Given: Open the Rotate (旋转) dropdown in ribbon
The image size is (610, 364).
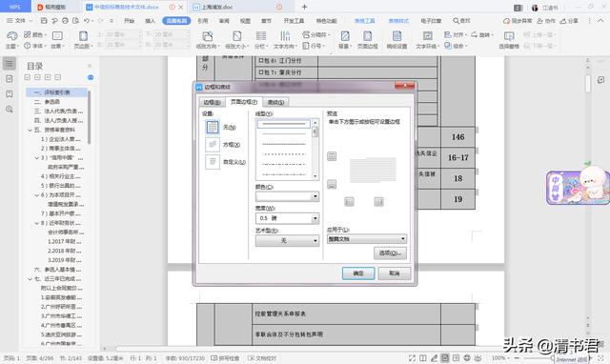Looking at the screenshot, I should tap(481, 34).
